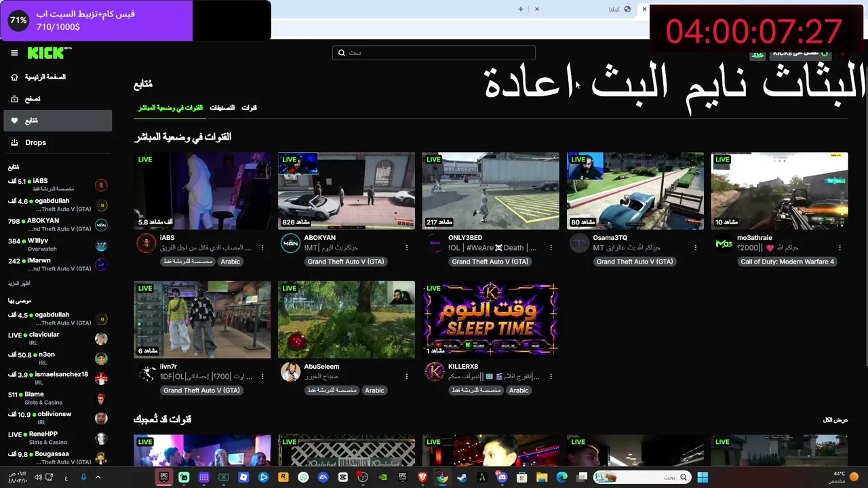Viewport: 868px width, 488px height.
Task: Click view all (عرض الكل) link
Action: pos(835,420)
